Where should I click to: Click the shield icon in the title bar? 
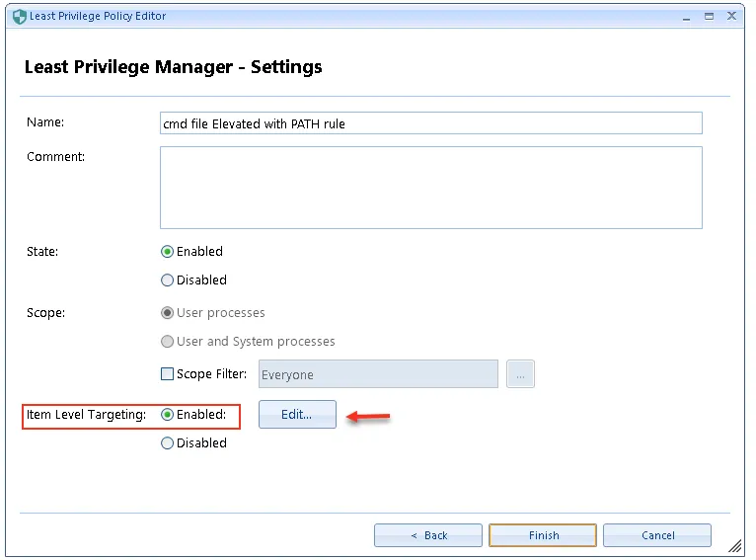[x=20, y=16]
